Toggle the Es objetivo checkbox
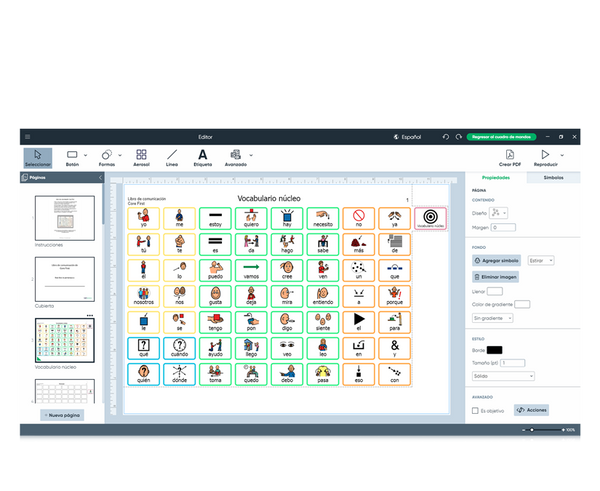 [x=475, y=410]
